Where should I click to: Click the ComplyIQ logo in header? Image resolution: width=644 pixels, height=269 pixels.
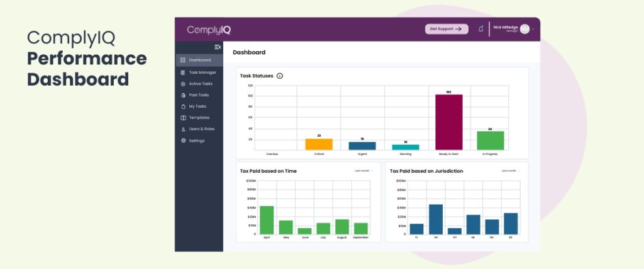[x=208, y=30]
